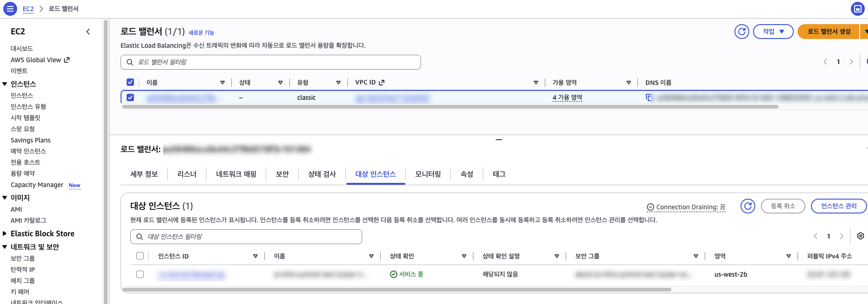This screenshot has width=868, height=304.
Task: Refresh the load balancer list
Action: [742, 32]
